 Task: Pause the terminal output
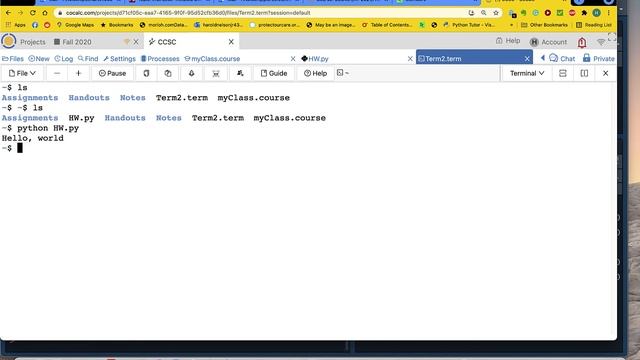tap(112, 73)
